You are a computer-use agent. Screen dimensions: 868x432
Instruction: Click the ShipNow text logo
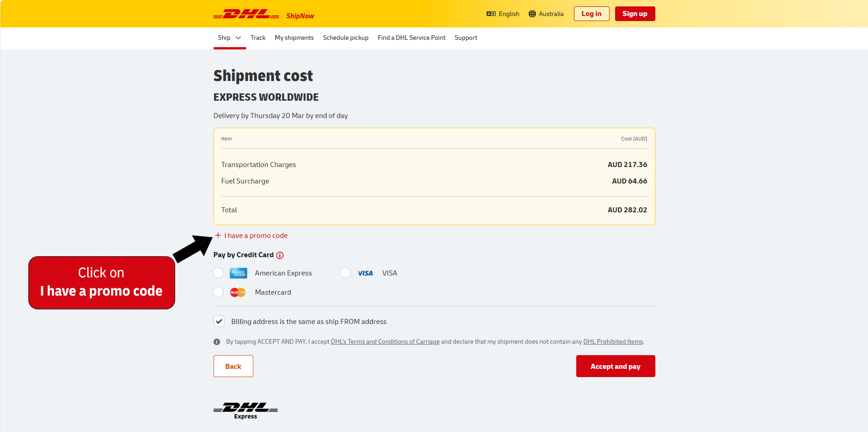tap(300, 16)
